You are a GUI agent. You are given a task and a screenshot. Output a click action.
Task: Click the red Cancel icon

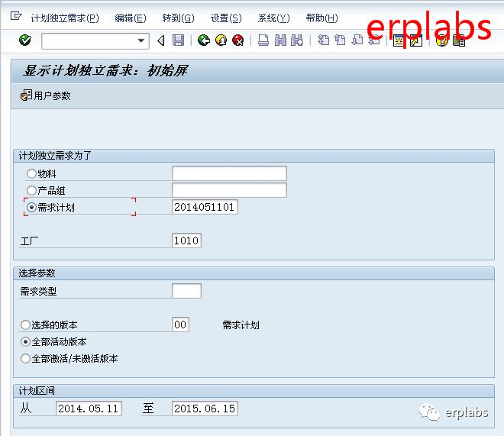238,40
